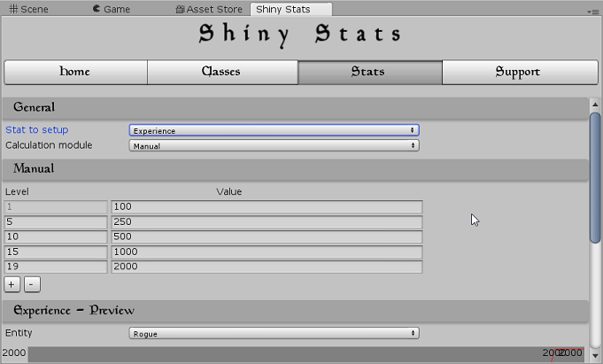Click the value field showing 1000
The width and height of the screenshot is (603, 364).
pos(267,252)
